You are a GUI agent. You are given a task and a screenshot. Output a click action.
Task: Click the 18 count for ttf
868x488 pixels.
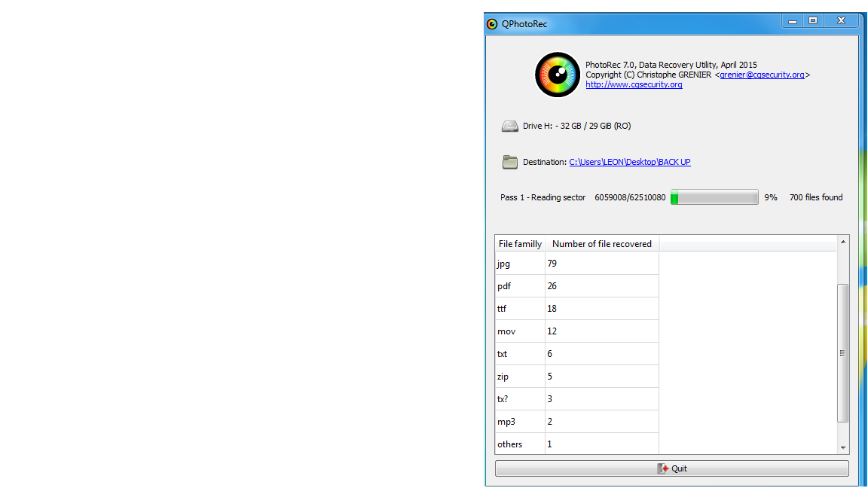pos(552,309)
